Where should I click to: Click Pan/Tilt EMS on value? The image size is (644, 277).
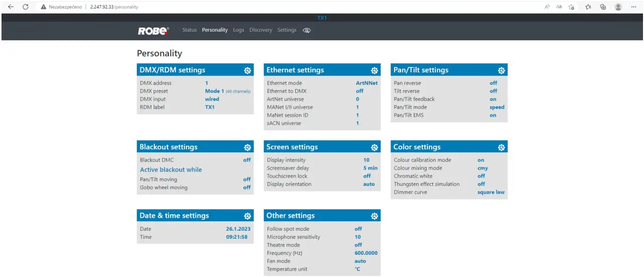tap(493, 115)
